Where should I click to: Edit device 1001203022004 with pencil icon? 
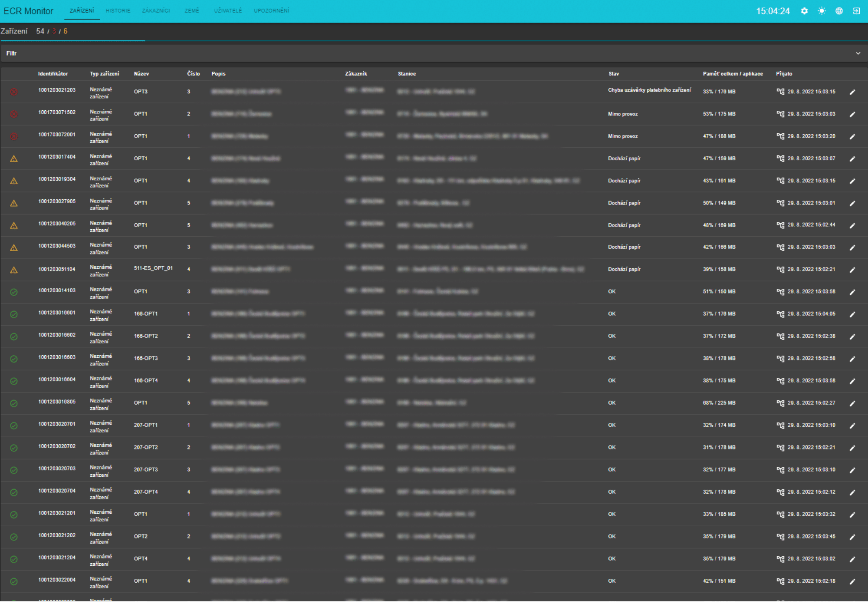pos(852,581)
